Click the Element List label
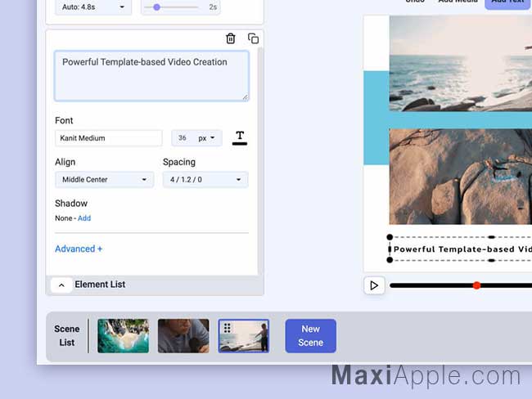 tap(100, 285)
